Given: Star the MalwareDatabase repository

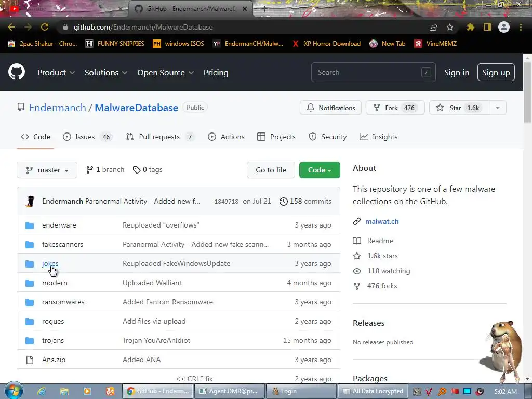Looking at the screenshot, I should pyautogui.click(x=459, y=108).
